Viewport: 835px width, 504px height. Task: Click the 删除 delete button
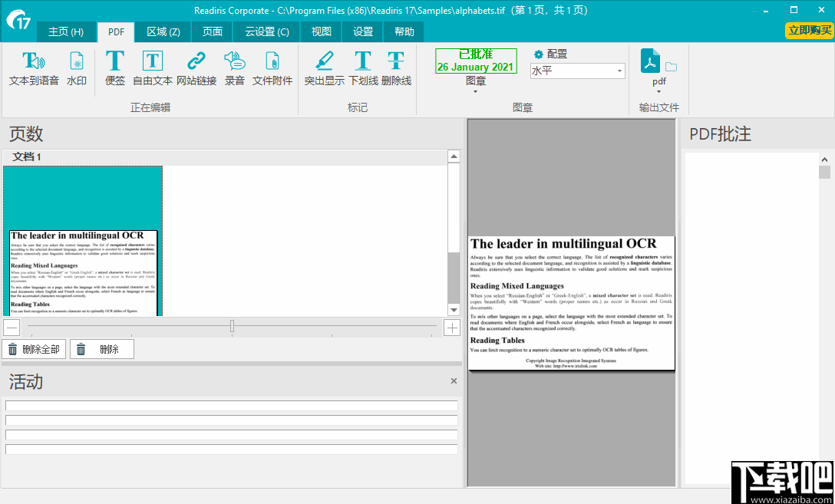102,350
